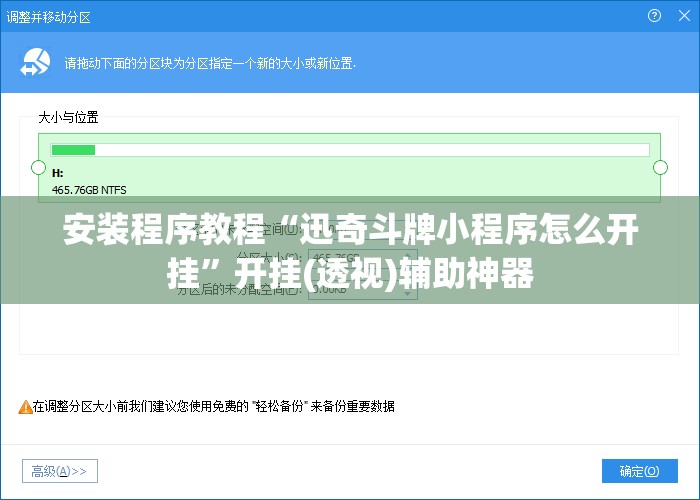Select the green used-space bar of H:
This screenshot has width=700, height=500.
[x=73, y=150]
